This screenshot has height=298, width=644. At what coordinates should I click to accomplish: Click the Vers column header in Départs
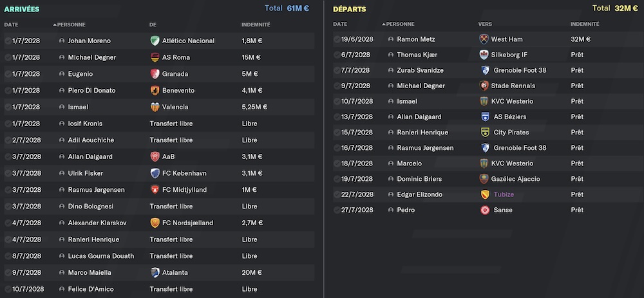tap(485, 24)
